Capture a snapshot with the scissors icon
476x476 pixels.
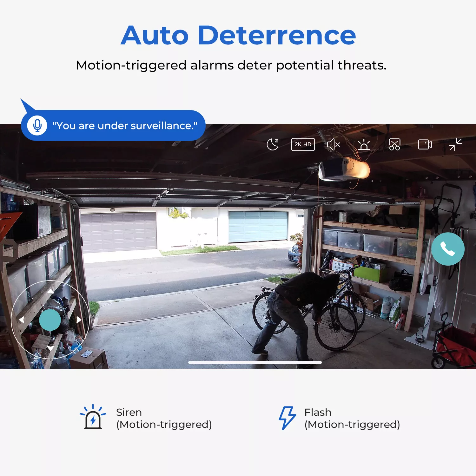tap(394, 145)
